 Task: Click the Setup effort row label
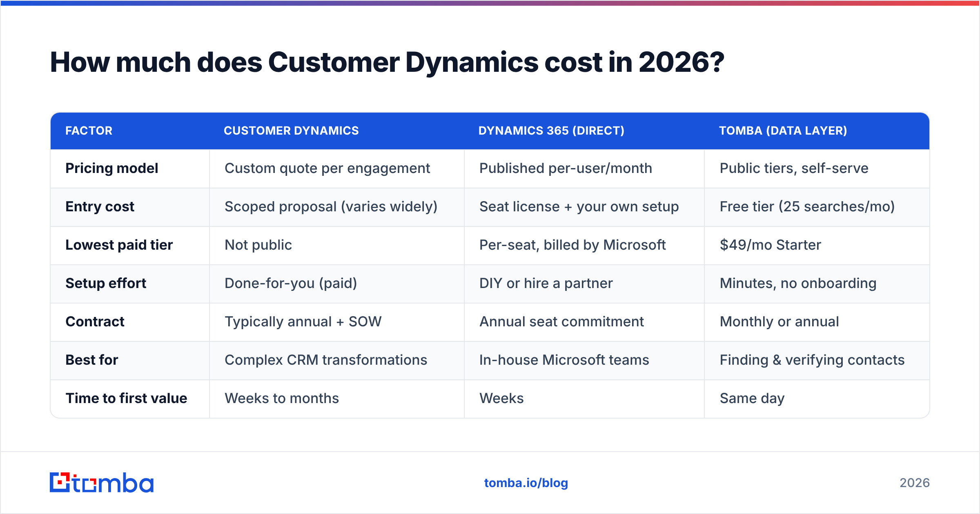(106, 283)
